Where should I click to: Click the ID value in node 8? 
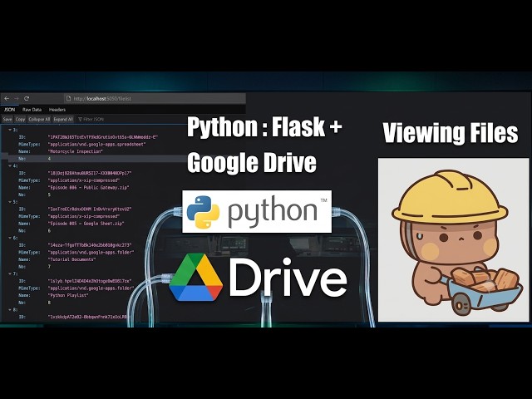click(89, 317)
